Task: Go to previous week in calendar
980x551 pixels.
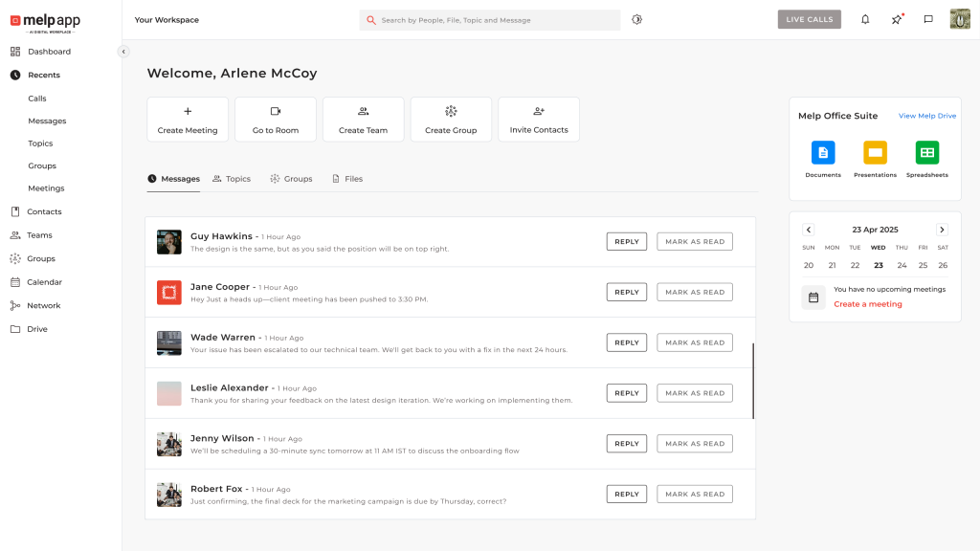Action: coord(808,230)
